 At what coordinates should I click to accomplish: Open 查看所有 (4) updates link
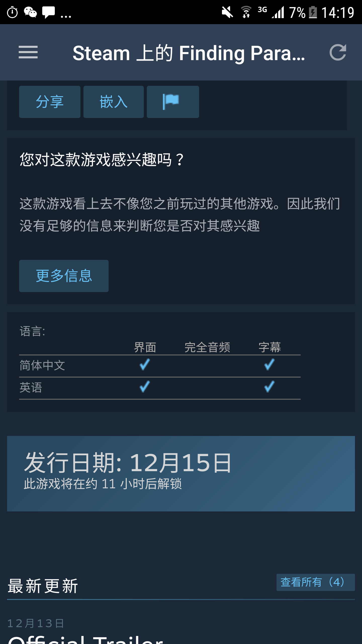coord(315,582)
